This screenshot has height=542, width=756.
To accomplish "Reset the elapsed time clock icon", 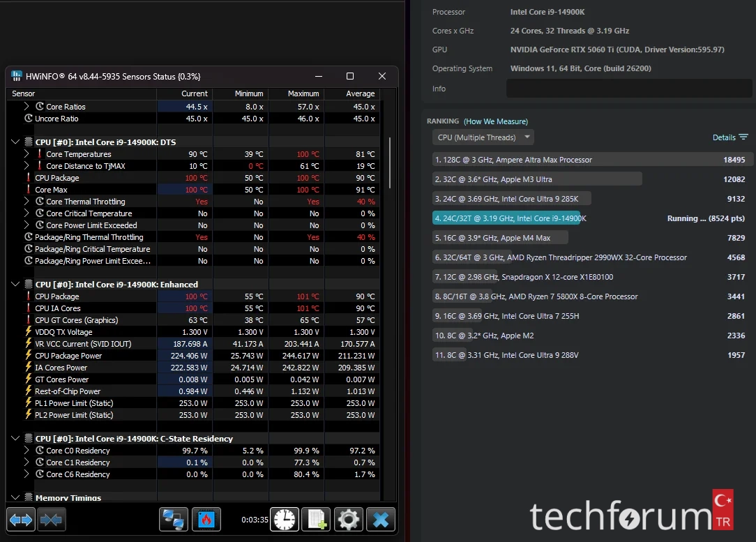I will coord(285,520).
